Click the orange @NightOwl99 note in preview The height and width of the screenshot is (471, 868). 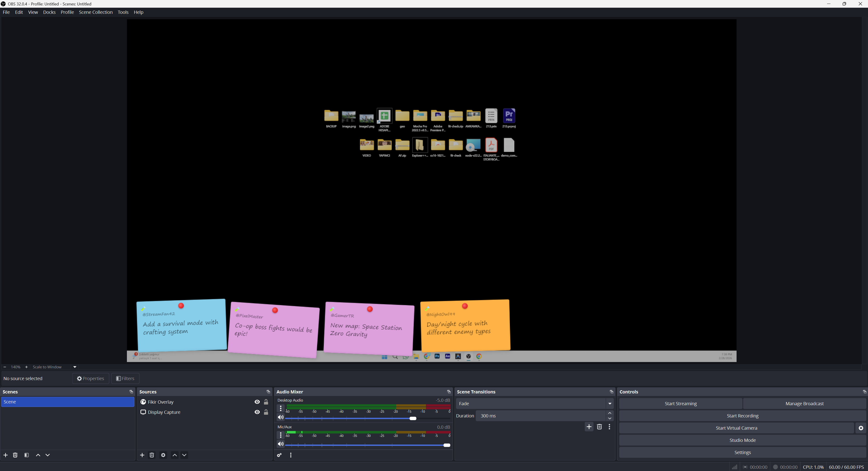tap(465, 325)
